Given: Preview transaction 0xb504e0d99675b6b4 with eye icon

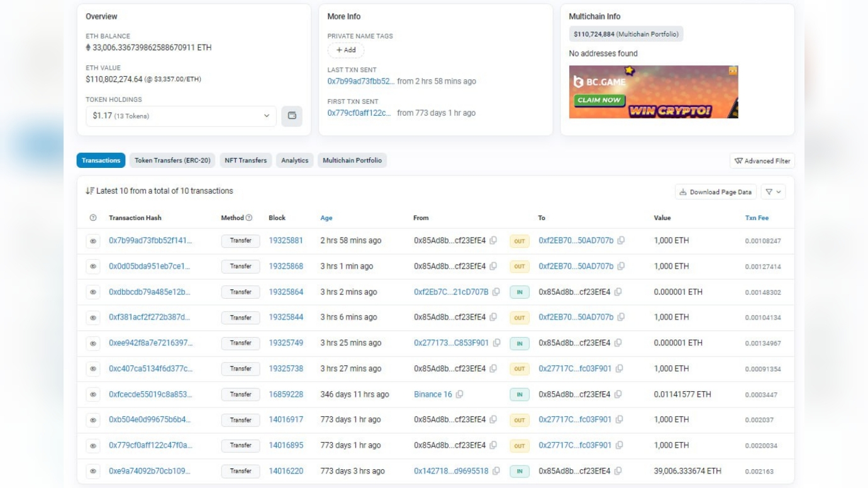Looking at the screenshot, I should pyautogui.click(x=93, y=420).
